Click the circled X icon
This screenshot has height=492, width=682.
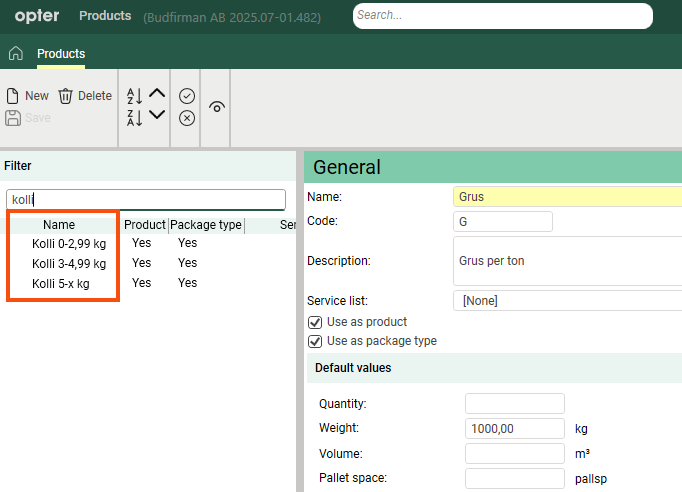point(187,118)
